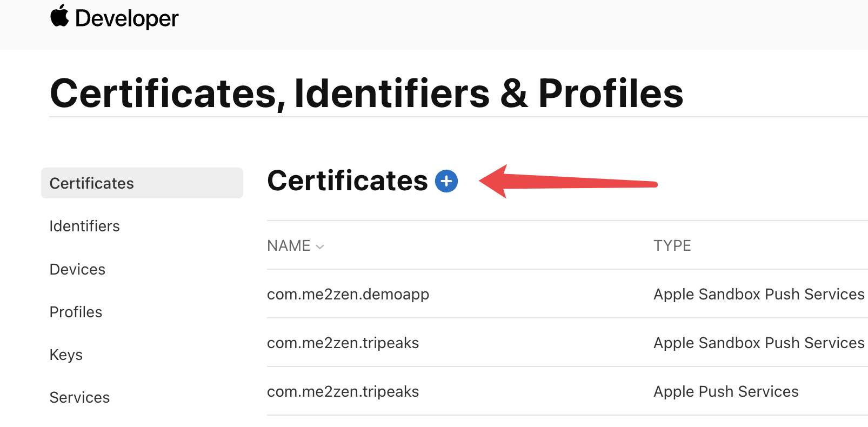Open the com.me2zen.tripeaks Sandbox Push certificate name

click(x=343, y=343)
